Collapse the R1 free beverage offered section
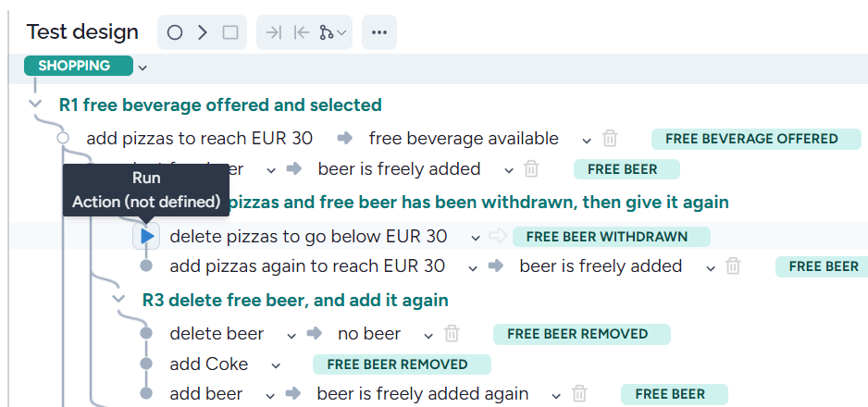This screenshot has width=868, height=407. tap(35, 104)
